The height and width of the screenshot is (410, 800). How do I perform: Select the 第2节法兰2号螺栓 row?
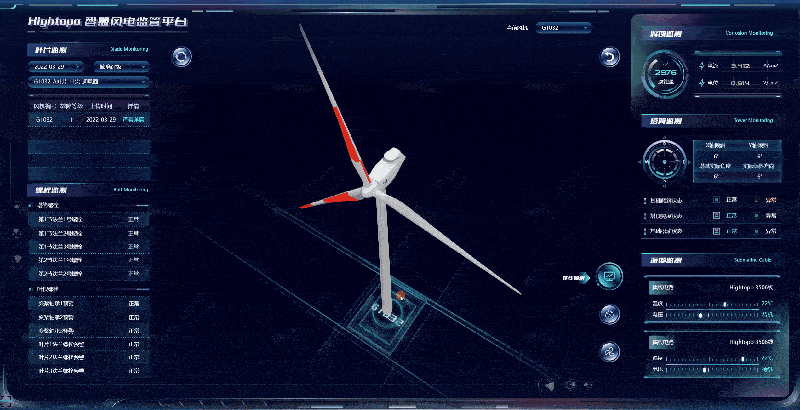[89, 274]
